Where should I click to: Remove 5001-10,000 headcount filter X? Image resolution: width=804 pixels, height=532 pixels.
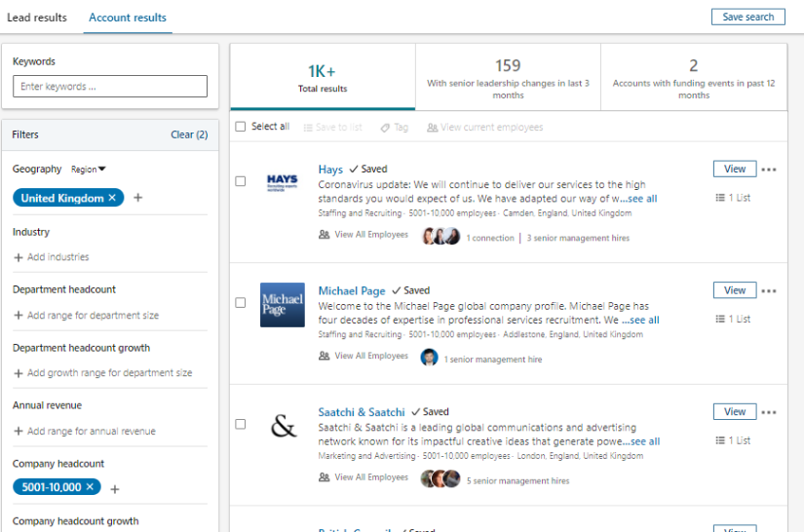pos(90,487)
